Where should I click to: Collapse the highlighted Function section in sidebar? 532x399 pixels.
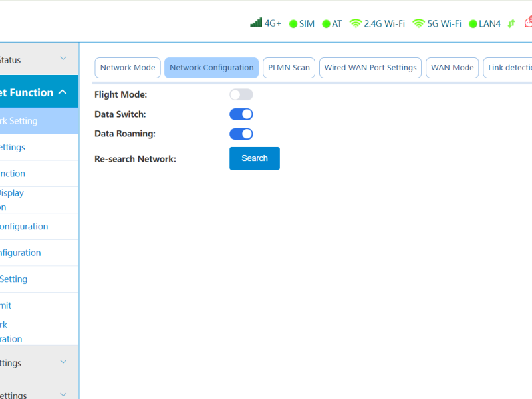coord(63,92)
